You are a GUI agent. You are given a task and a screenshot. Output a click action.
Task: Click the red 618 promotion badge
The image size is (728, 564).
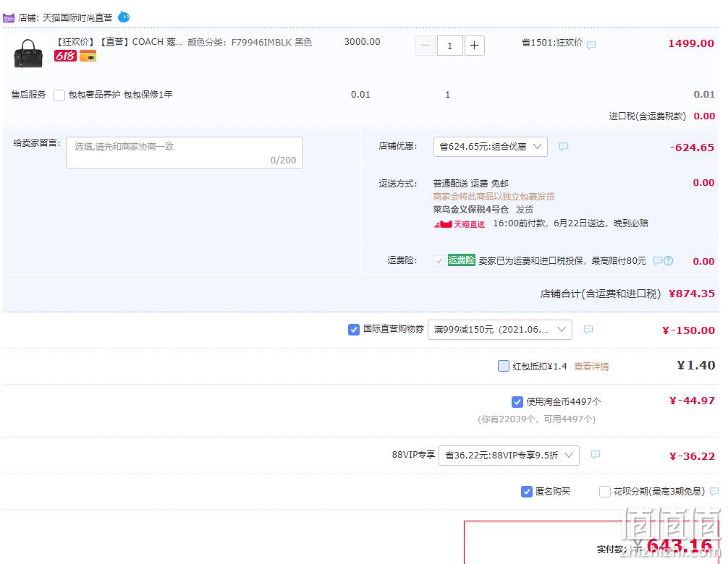[65, 56]
